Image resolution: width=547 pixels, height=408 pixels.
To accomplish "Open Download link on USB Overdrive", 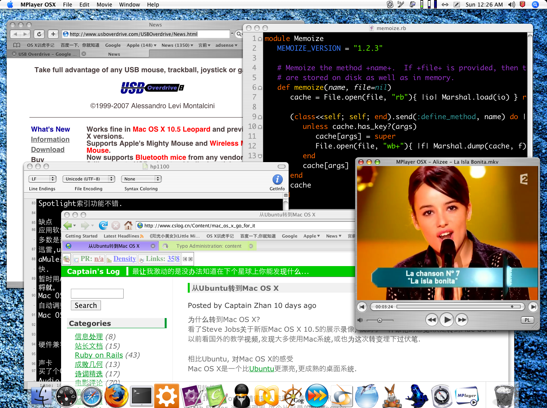I will click(47, 150).
